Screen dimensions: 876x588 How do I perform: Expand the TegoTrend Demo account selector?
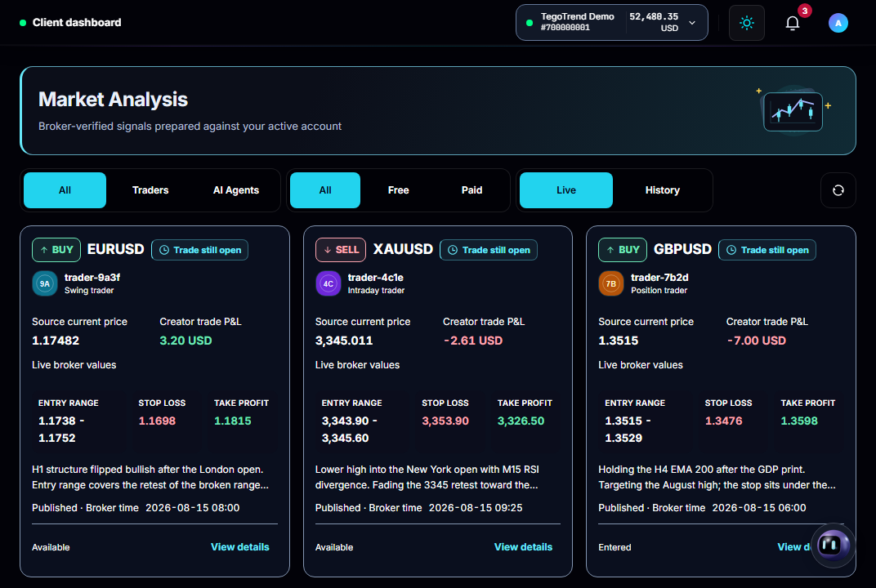click(x=612, y=23)
